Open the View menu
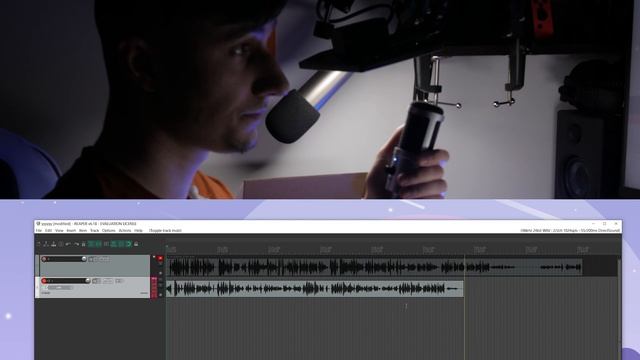 point(59,231)
